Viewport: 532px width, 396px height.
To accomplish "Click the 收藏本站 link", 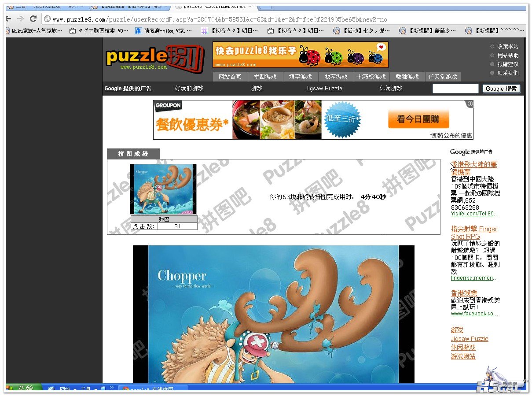I will tap(507, 46).
